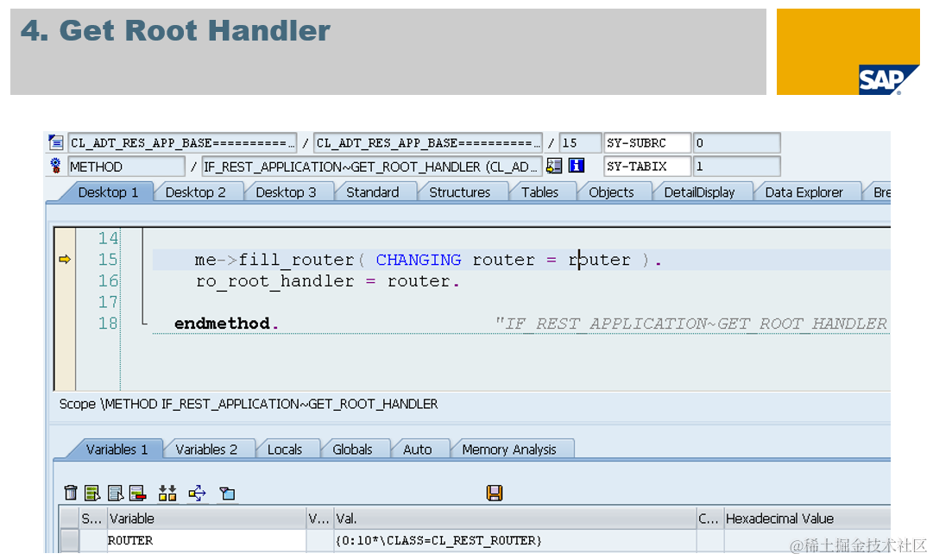
Task: Click the delete-row icon with red bar
Action: click(137, 493)
